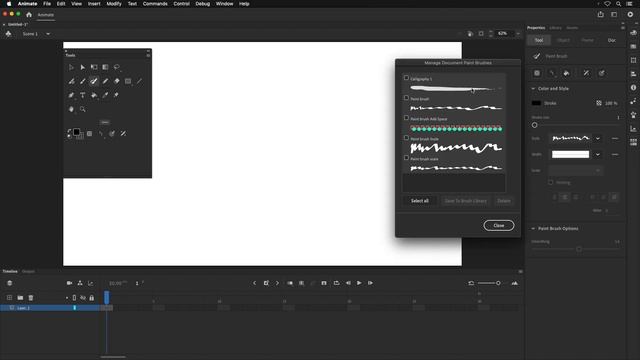Select the Pen tool

(71, 95)
